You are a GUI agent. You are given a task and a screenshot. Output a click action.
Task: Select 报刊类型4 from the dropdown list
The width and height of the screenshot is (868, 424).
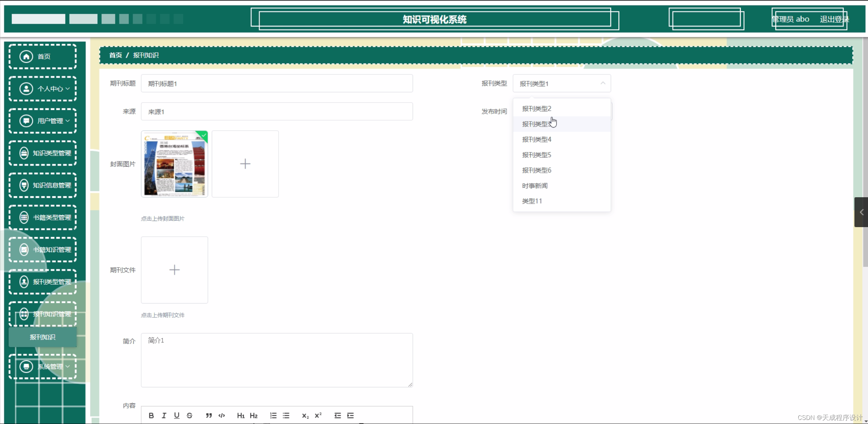point(536,140)
